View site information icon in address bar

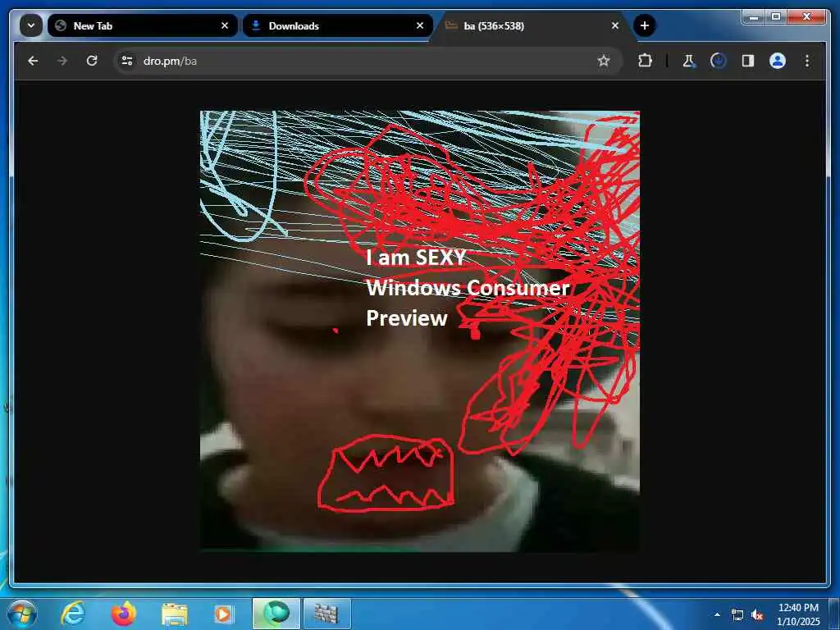click(x=127, y=61)
